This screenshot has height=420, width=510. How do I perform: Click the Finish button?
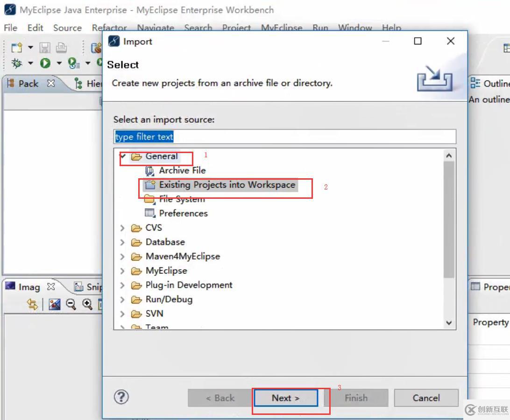click(356, 398)
